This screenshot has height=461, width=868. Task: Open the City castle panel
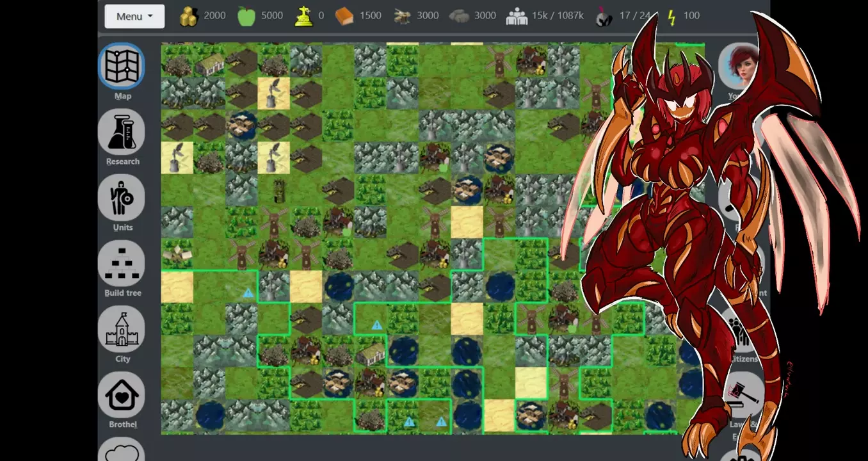click(x=122, y=329)
